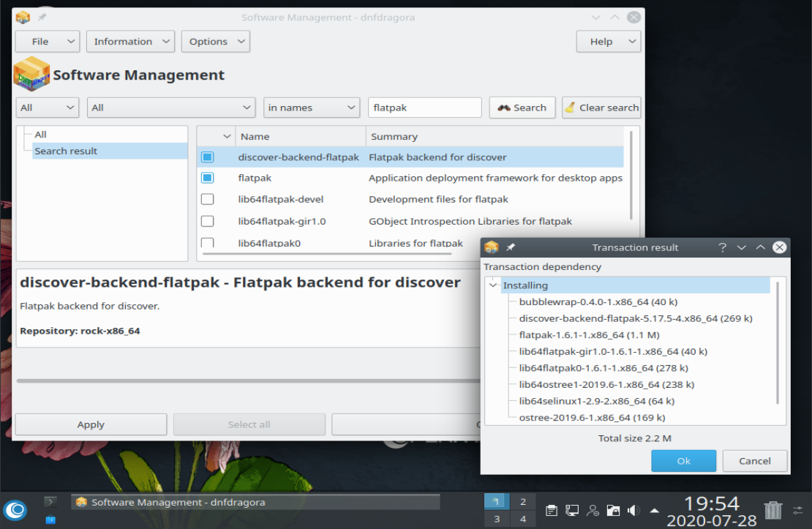Click the Apply button
Image resolution: width=812 pixels, height=529 pixels.
[90, 424]
